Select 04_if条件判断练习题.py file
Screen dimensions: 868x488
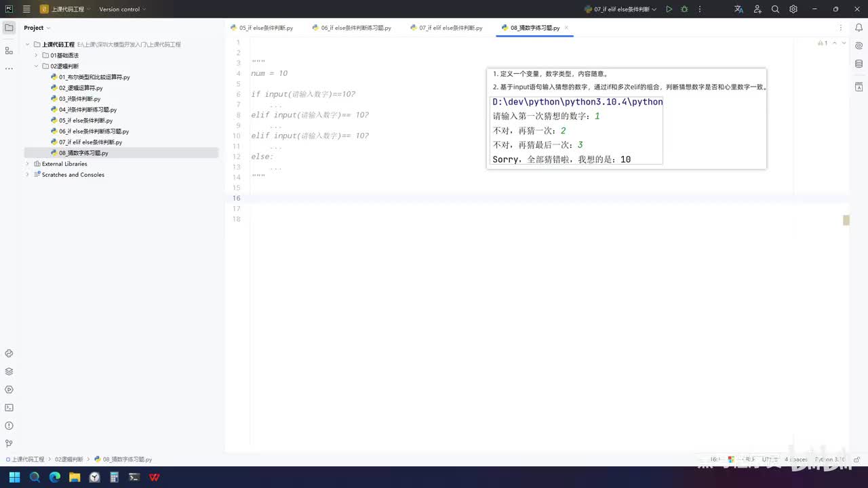click(x=83, y=110)
